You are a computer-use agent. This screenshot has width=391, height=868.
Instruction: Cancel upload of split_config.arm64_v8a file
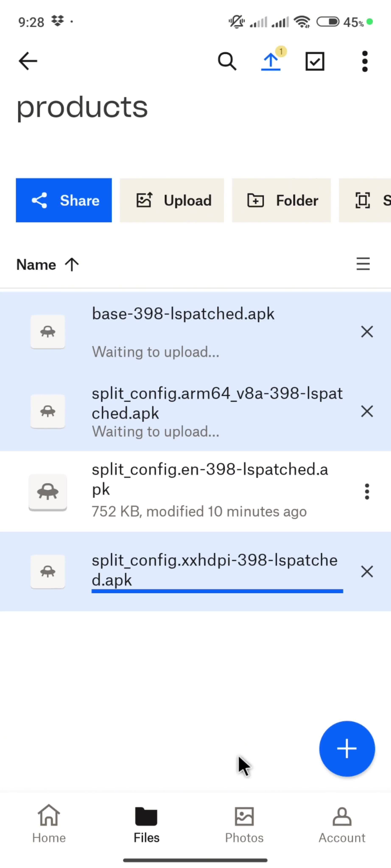[x=367, y=411]
